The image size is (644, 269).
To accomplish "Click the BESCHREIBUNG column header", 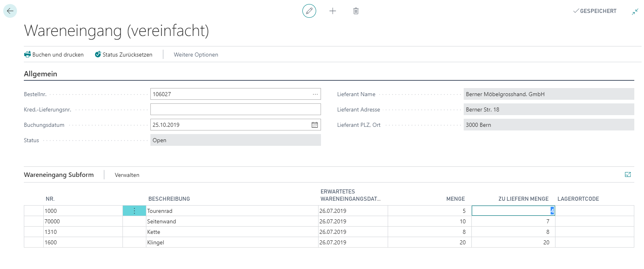I will (169, 199).
